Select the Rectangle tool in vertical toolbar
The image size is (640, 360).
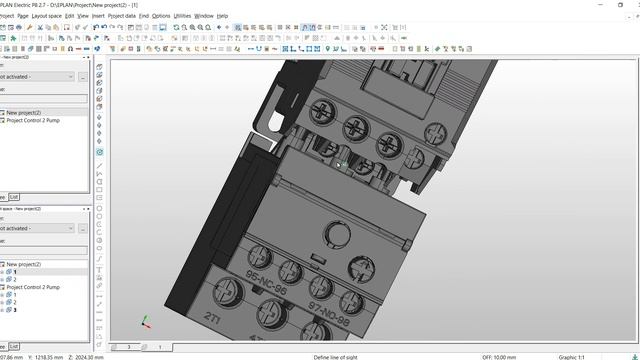pyautogui.click(x=99, y=190)
